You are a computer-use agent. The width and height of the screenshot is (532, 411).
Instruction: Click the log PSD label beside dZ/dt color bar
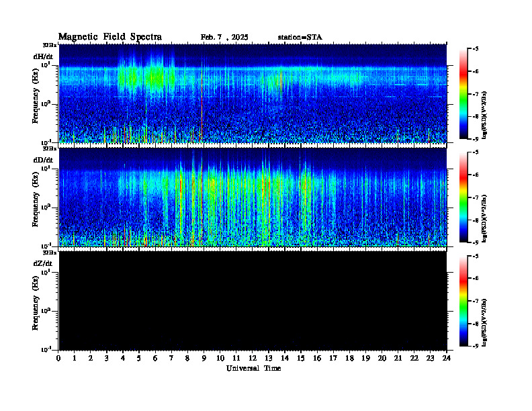pos(485,322)
